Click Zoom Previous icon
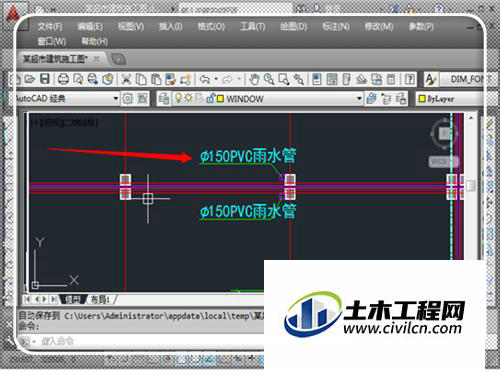Image resolution: width=500 pixels, height=370 pixels. click(x=299, y=79)
